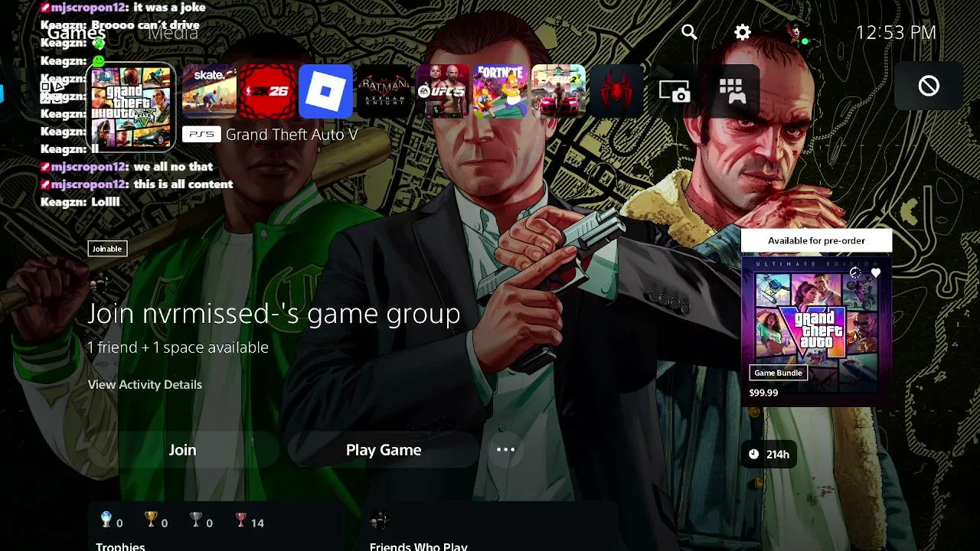Select The Crew 2 racing game tile
This screenshot has height=551, width=980.
tap(558, 92)
